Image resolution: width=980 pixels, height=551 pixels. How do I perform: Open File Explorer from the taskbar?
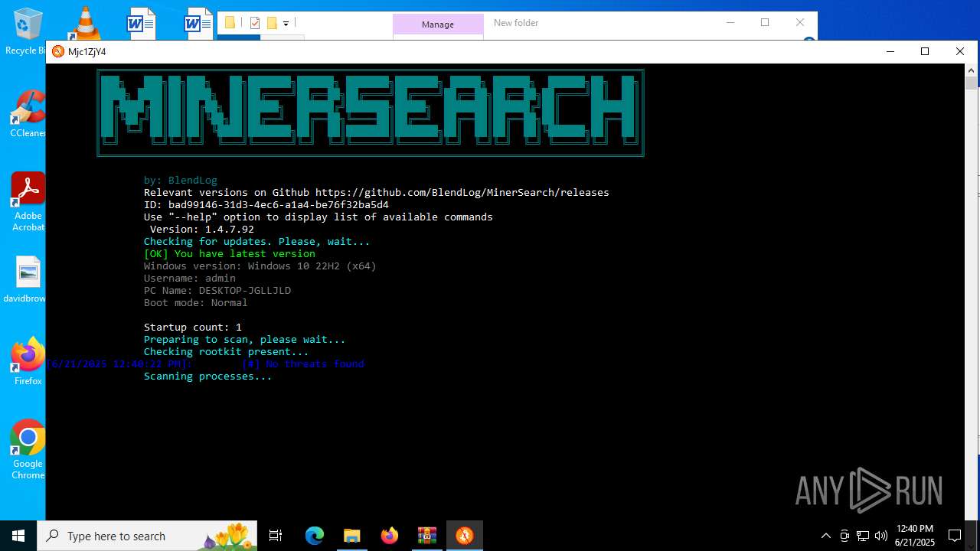tap(351, 536)
